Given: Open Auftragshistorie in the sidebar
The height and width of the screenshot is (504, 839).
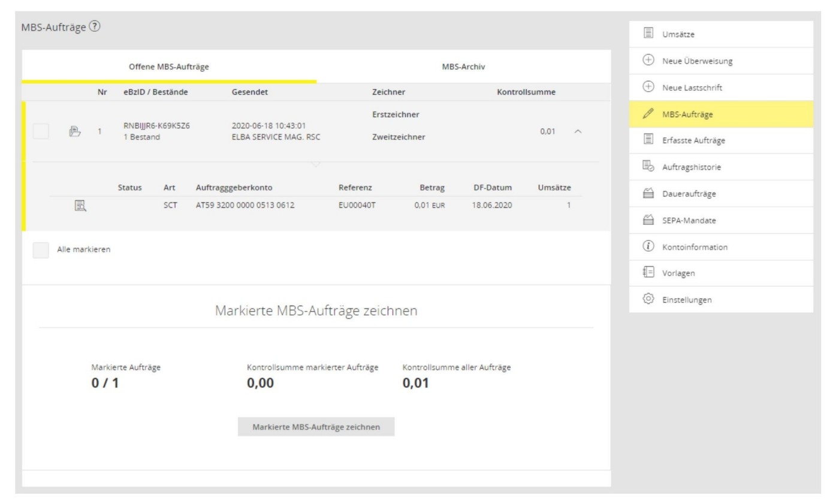Looking at the screenshot, I should coord(691,167).
